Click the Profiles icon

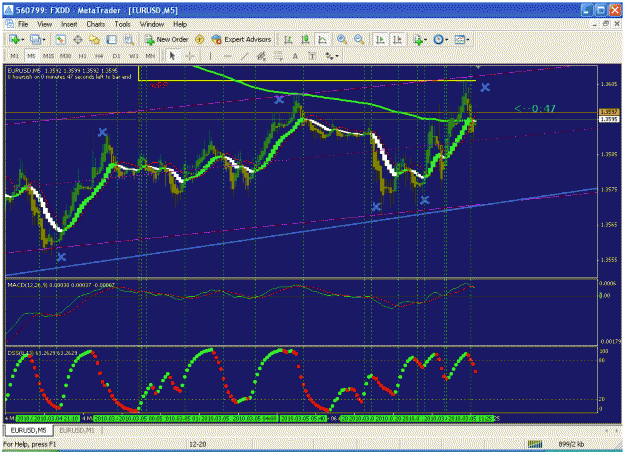[35, 39]
